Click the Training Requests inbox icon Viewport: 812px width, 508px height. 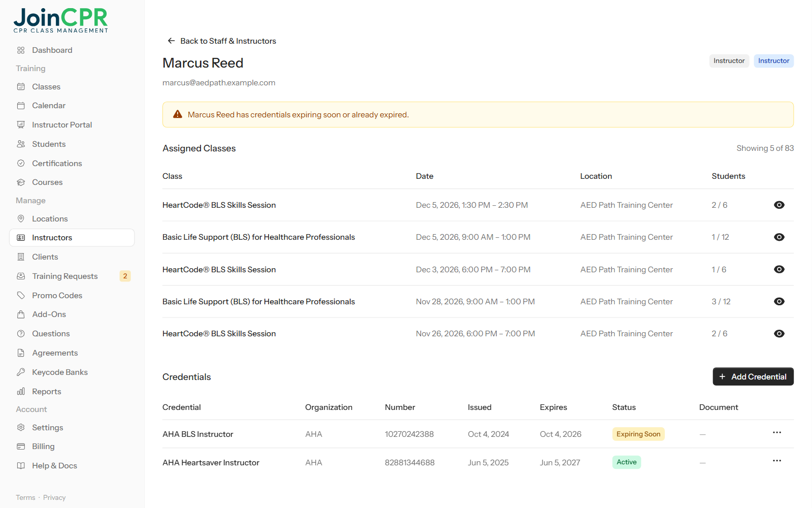tap(21, 276)
